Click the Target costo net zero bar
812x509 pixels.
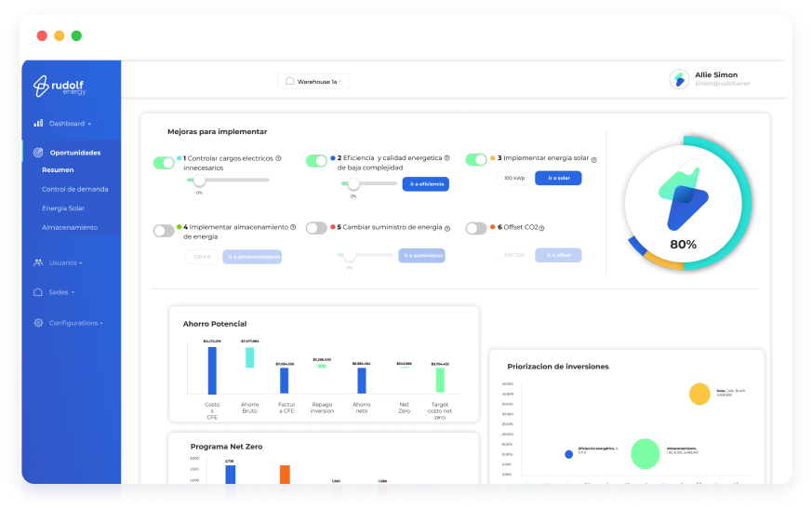coord(440,380)
